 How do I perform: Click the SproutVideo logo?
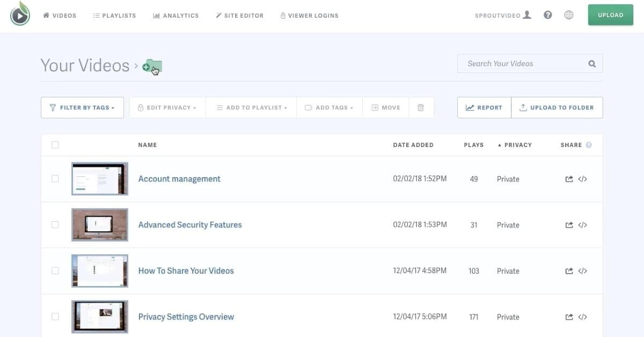(20, 15)
